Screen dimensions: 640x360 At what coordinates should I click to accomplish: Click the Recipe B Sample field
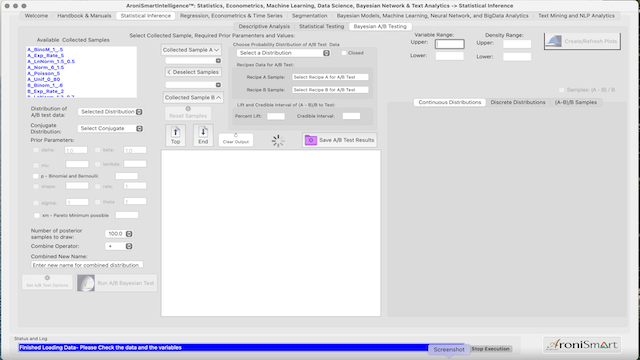(x=330, y=90)
